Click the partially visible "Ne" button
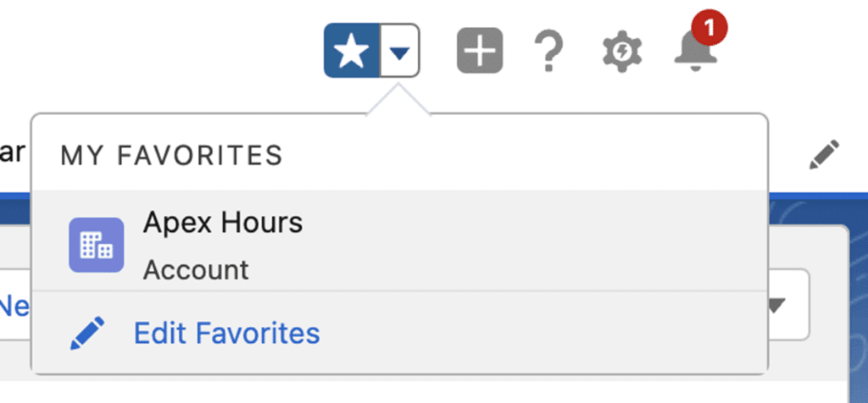Screen dimensions: 868x403 click(14, 305)
